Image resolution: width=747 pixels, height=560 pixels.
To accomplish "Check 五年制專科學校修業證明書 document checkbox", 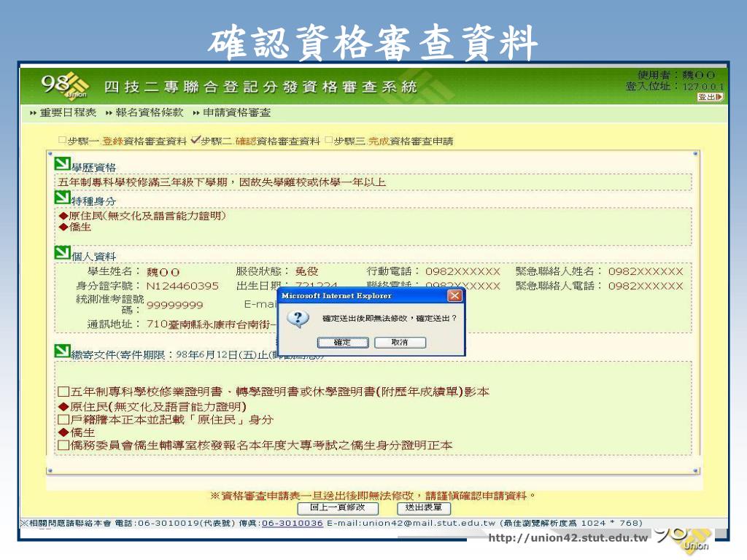I will 63,392.
